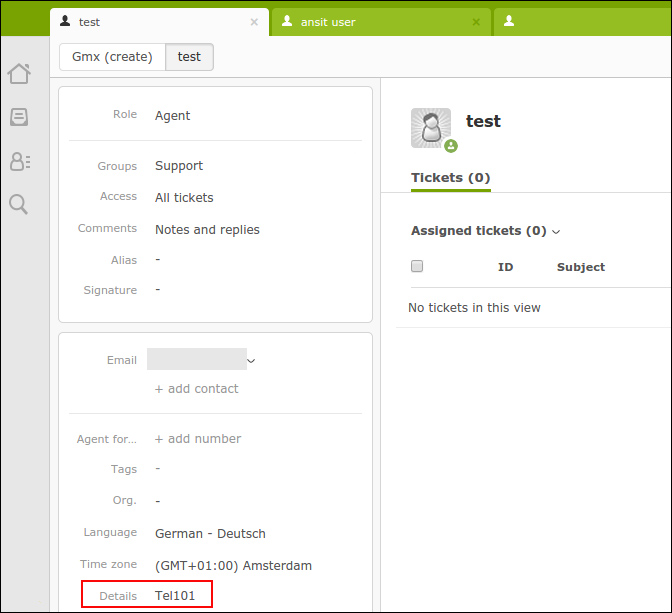Sort tickets by Subject column
The height and width of the screenshot is (613, 672).
coord(581,267)
